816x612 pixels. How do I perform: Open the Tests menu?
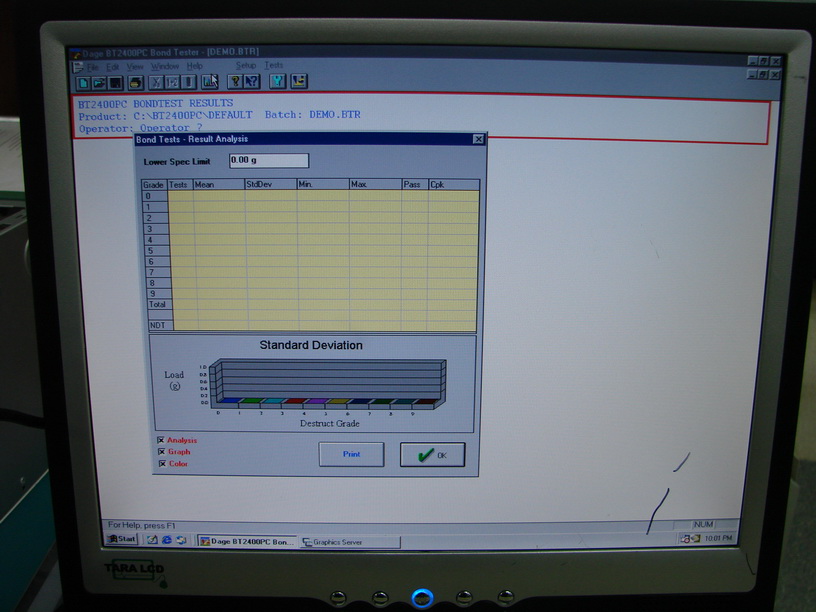coord(274,65)
